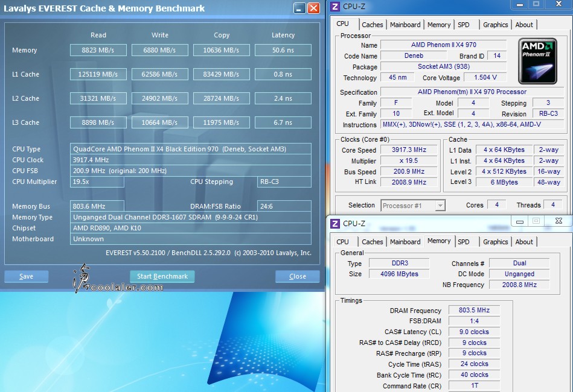Click the Instructions field in CPU-Z
573x392 pixels.
pos(472,124)
